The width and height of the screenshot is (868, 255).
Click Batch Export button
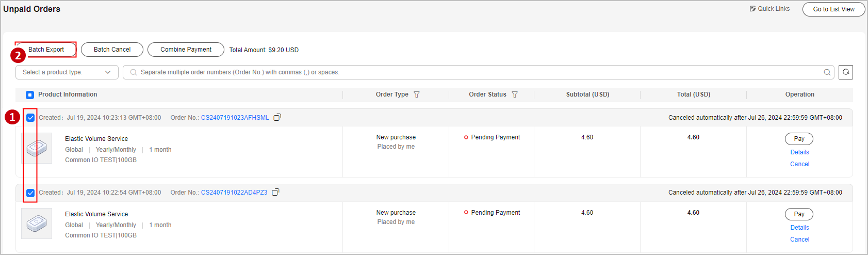46,50
